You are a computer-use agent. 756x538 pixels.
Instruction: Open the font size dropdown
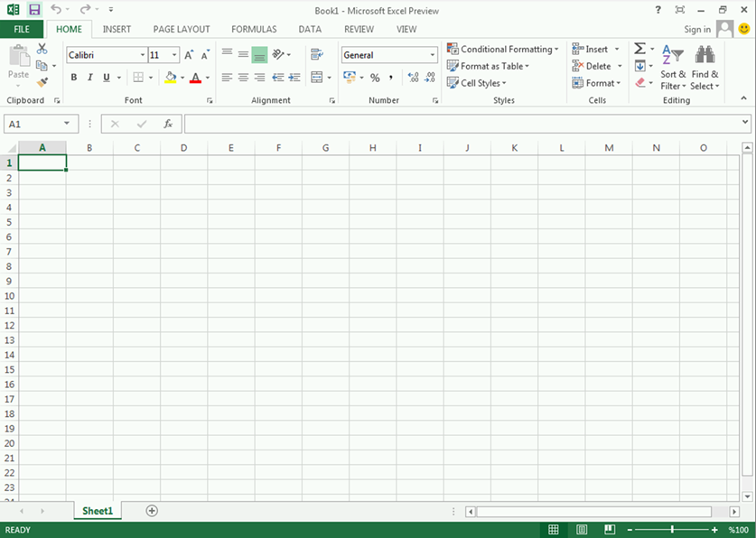[x=174, y=55]
